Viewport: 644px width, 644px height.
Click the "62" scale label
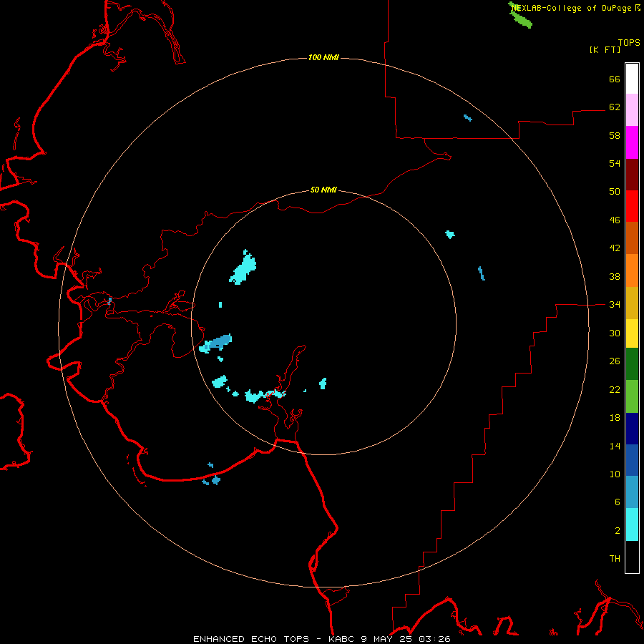(615, 107)
